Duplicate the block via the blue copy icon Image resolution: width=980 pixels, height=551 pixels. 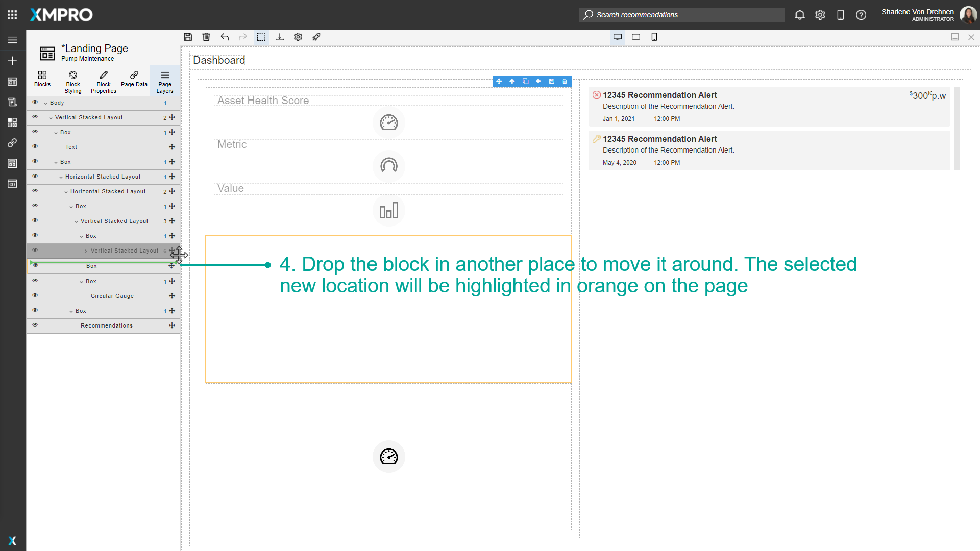click(x=525, y=81)
